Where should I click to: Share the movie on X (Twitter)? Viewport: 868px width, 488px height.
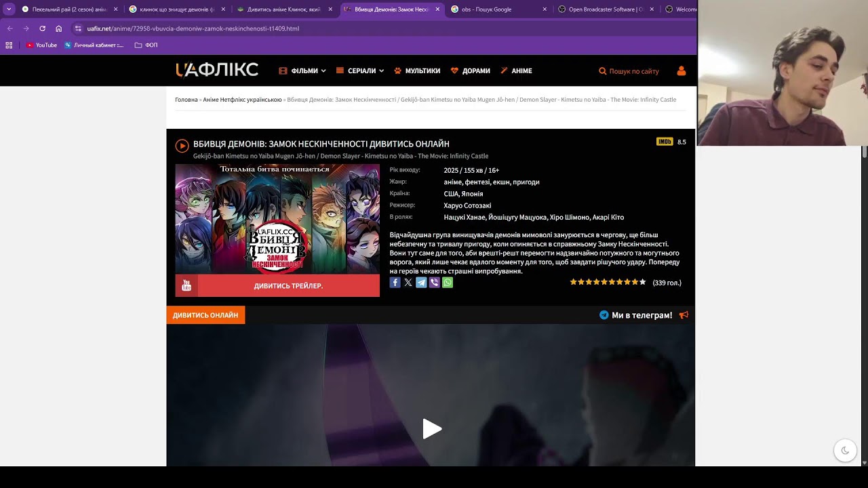[408, 283]
